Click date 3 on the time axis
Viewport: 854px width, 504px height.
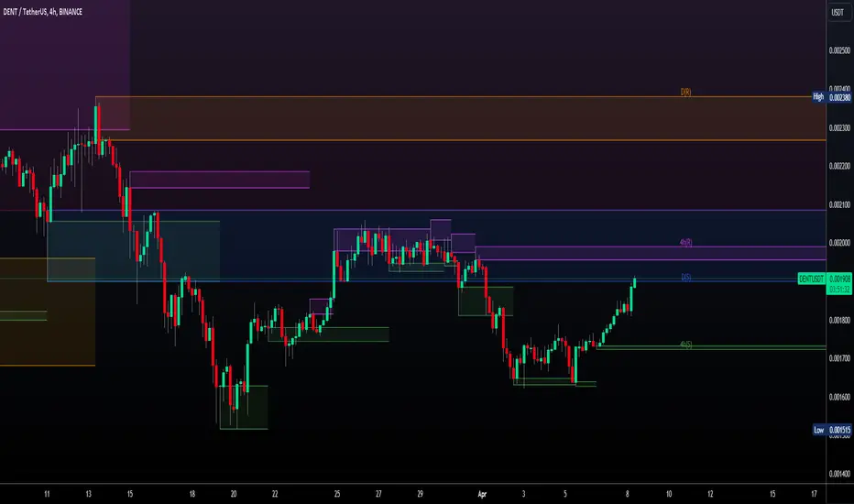click(x=523, y=494)
